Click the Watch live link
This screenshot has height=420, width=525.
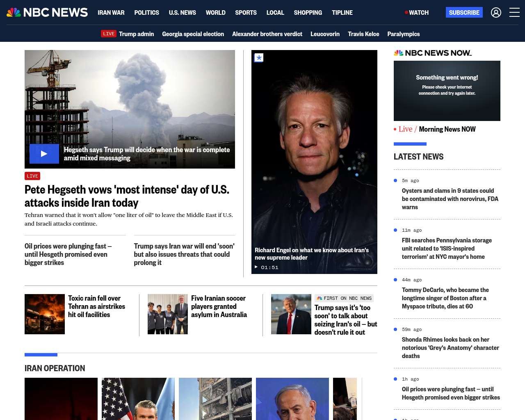(x=417, y=13)
